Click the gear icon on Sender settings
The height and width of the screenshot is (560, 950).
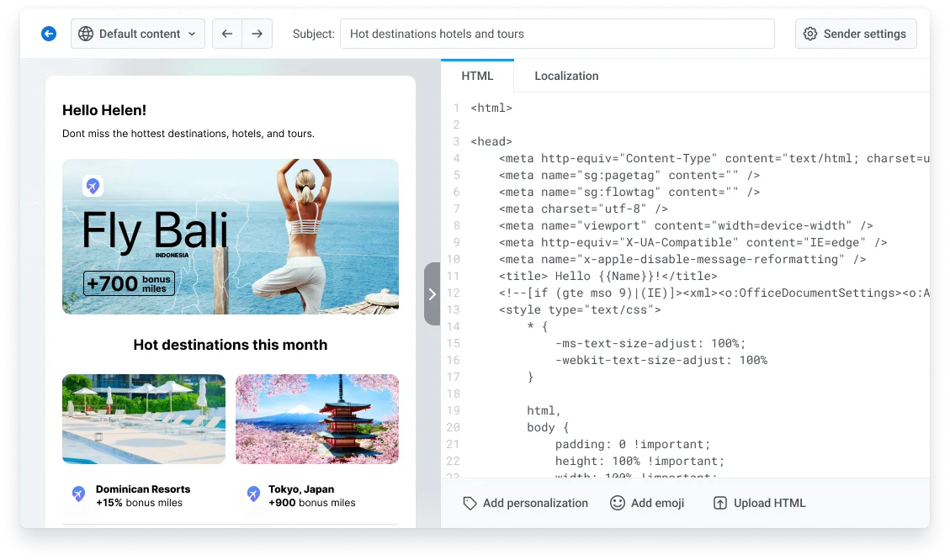click(x=810, y=34)
